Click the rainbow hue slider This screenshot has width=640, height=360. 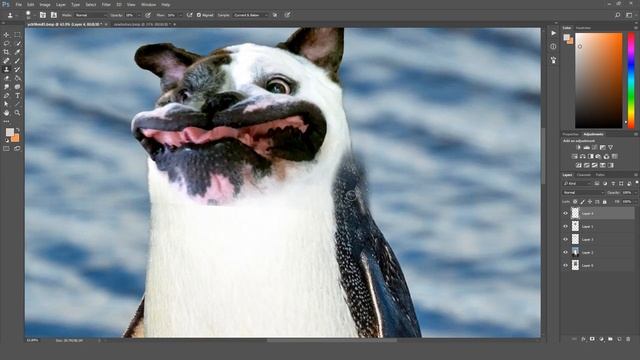tap(631, 80)
